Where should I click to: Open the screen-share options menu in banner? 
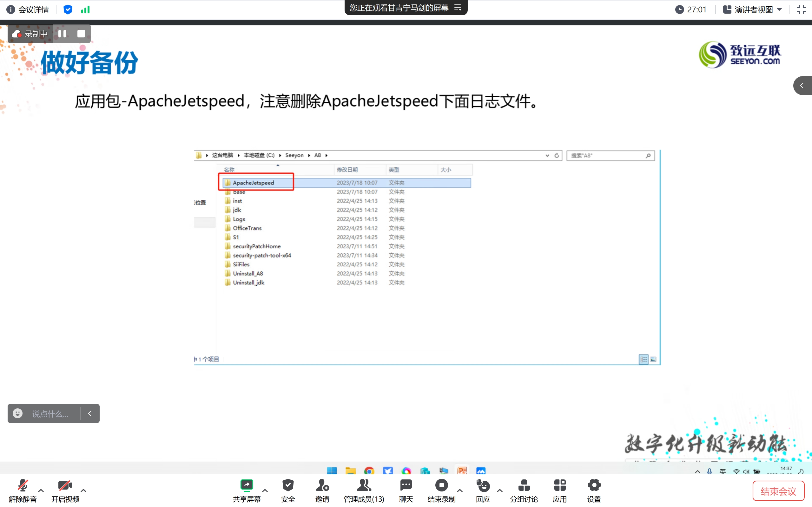pos(458,8)
